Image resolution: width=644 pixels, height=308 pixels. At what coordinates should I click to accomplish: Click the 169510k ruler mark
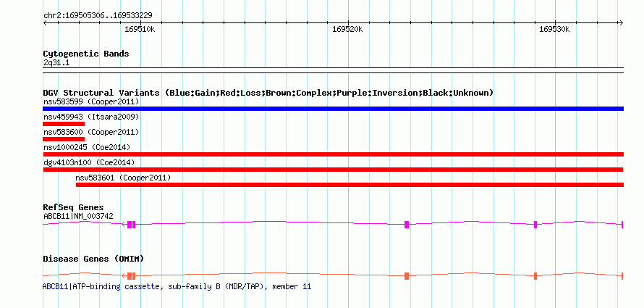(140, 29)
